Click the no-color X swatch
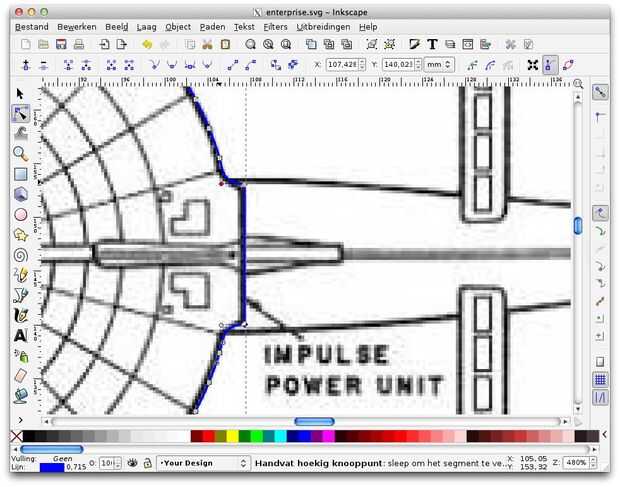The image size is (620, 487). pyautogui.click(x=16, y=436)
